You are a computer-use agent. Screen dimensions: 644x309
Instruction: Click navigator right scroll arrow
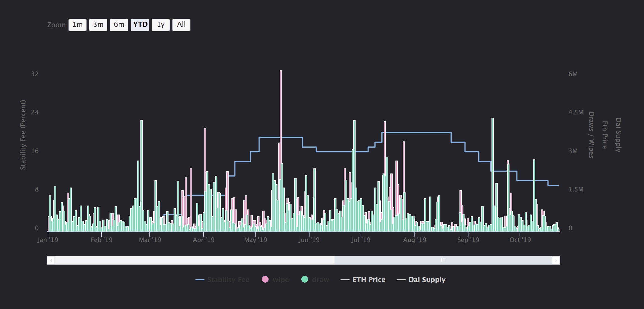(556, 260)
